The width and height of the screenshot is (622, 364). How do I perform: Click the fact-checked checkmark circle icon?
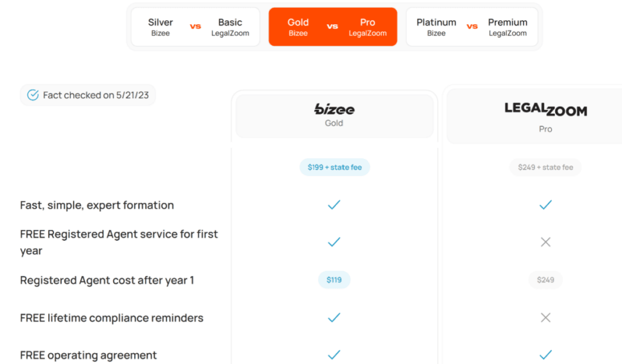tap(33, 95)
